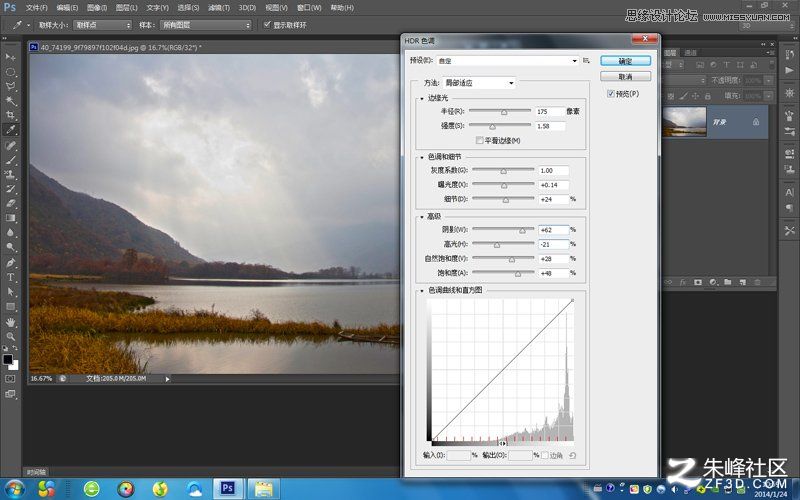This screenshot has width=800, height=500.
Task: Select the Eraser tool
Action: click(x=10, y=203)
